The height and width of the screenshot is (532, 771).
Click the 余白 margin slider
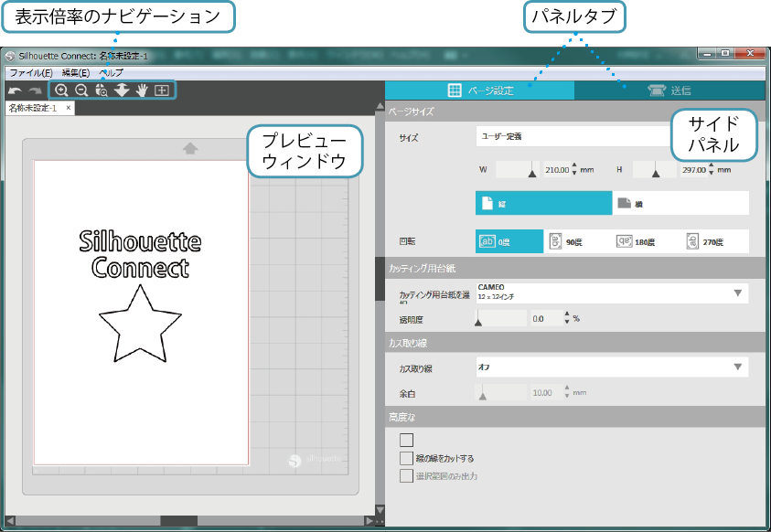coord(501,393)
